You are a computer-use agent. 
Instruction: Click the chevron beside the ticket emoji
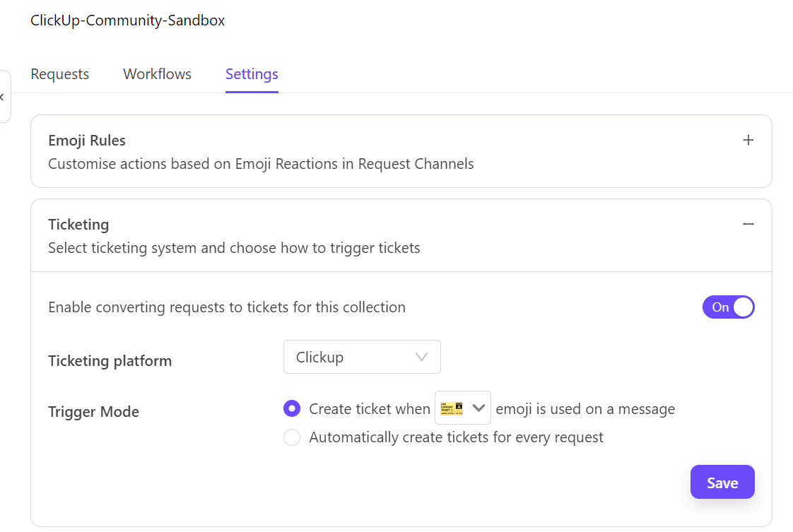478,408
